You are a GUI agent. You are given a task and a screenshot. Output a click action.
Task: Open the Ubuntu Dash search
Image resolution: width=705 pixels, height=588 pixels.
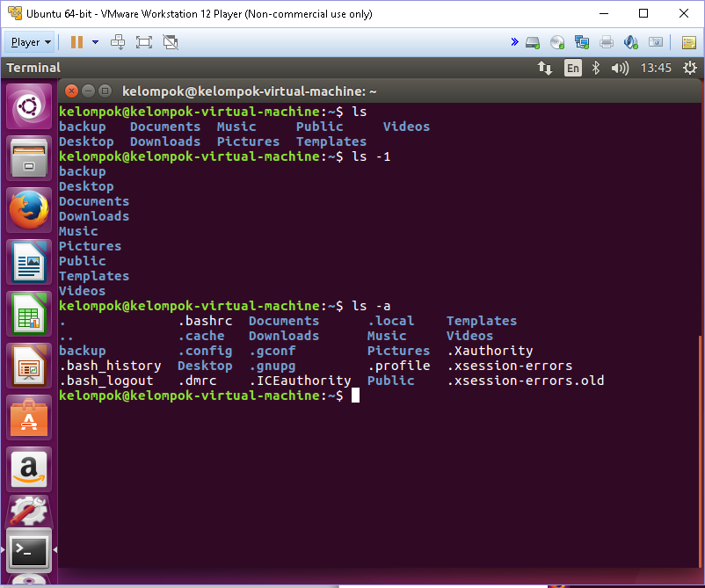pyautogui.click(x=29, y=107)
